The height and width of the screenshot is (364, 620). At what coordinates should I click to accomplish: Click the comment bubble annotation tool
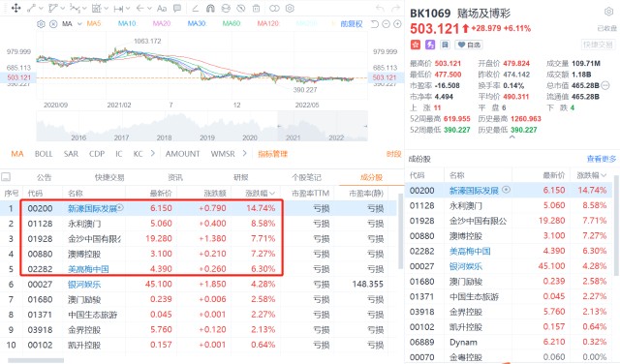177,9
